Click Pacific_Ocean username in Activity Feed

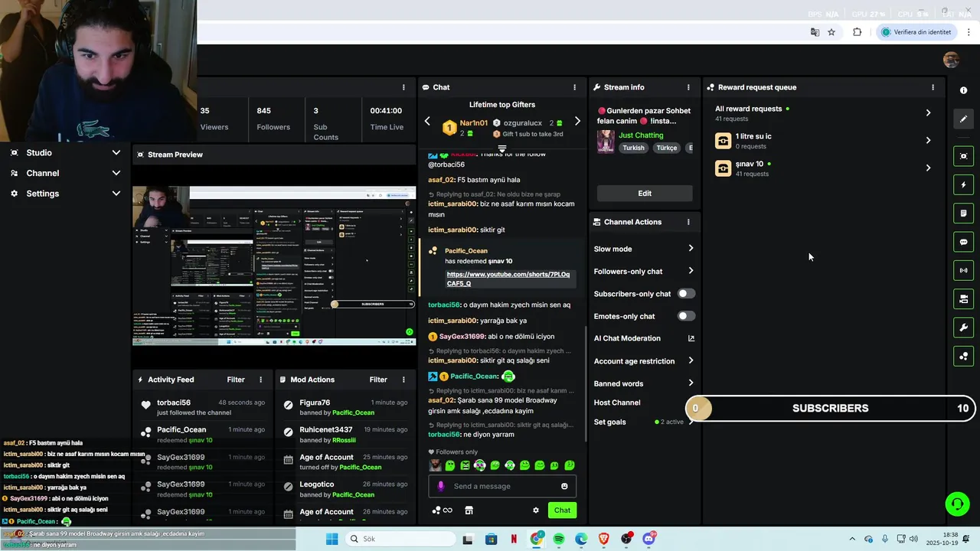tap(181, 429)
